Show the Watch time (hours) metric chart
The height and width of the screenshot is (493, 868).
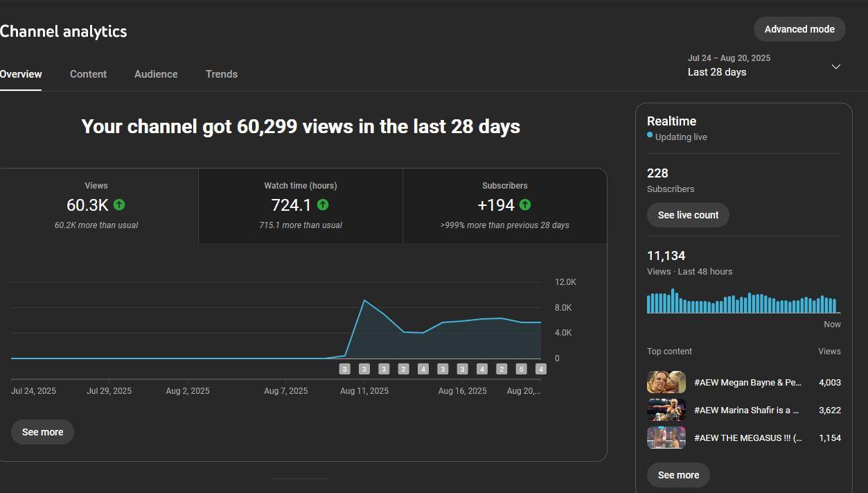coord(300,205)
